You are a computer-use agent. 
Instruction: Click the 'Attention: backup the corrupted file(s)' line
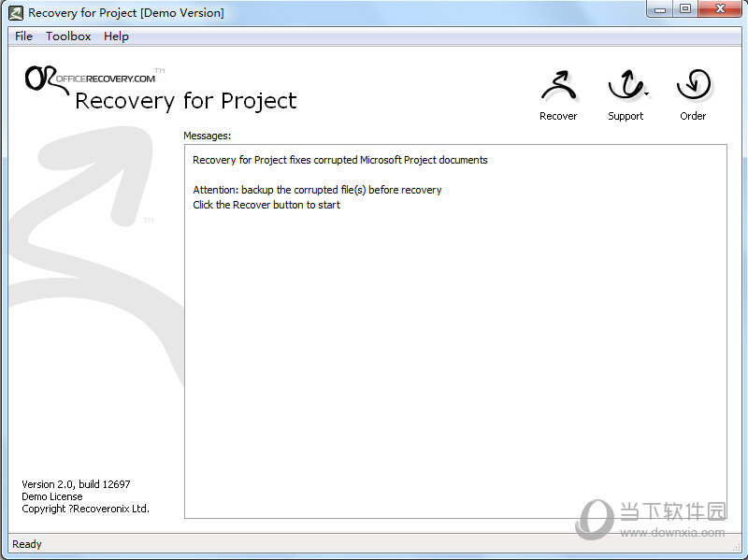click(x=317, y=190)
